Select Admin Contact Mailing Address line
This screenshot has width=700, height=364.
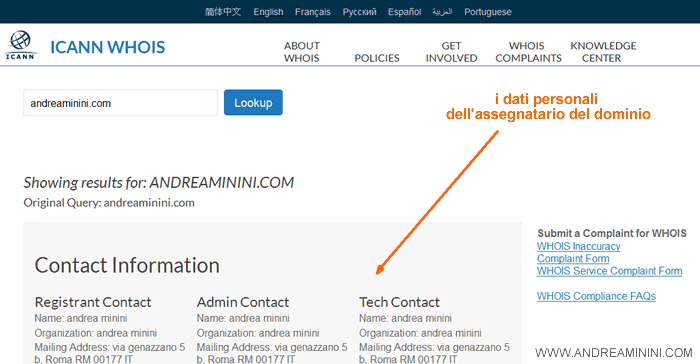pos(272,353)
